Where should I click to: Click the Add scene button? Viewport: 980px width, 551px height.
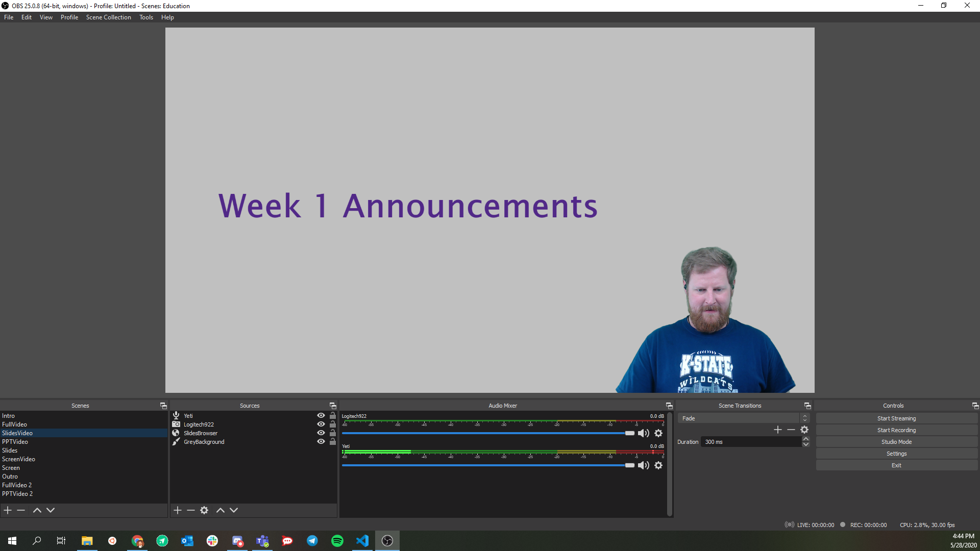coord(8,510)
